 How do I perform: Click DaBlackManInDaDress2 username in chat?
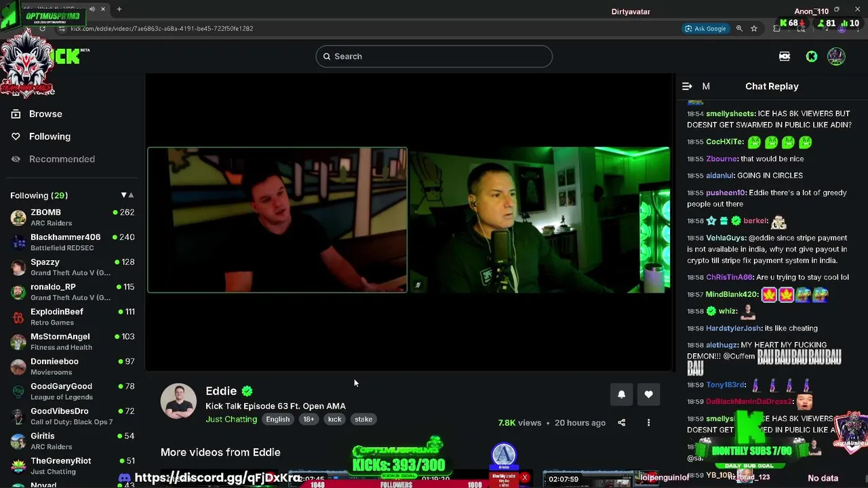pos(749,401)
